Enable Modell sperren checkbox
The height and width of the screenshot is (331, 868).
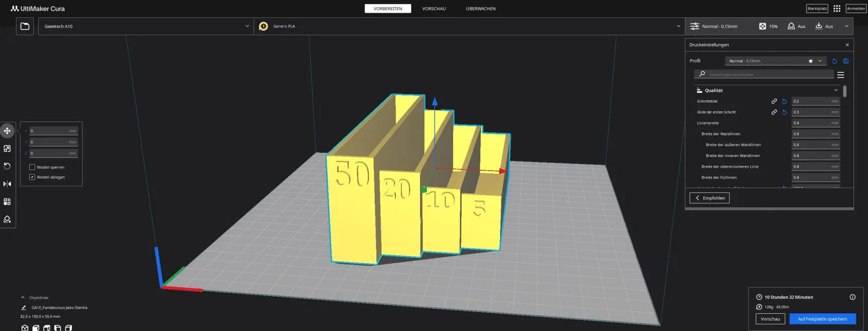pyautogui.click(x=32, y=167)
